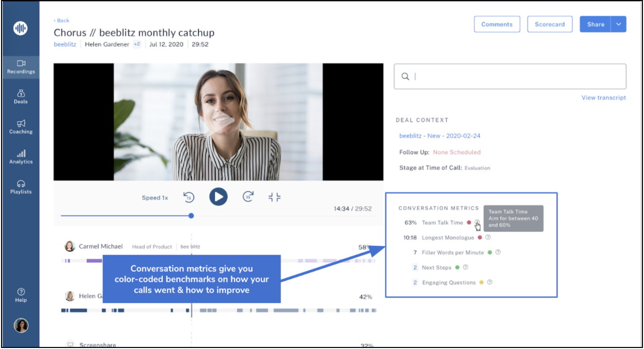This screenshot has height=349, width=644.
Task: Click the Chorus logo icon
Action: pyautogui.click(x=21, y=28)
